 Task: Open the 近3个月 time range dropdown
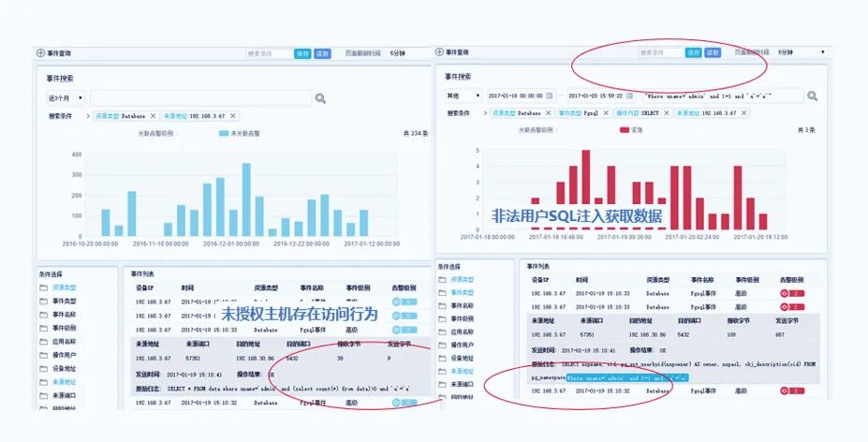(x=66, y=98)
